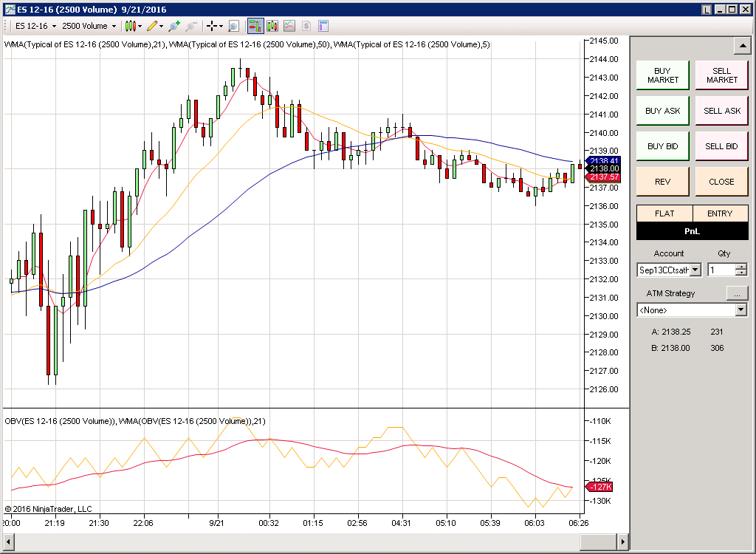Click the SELL BID button
The height and width of the screenshot is (554, 756).
click(722, 146)
